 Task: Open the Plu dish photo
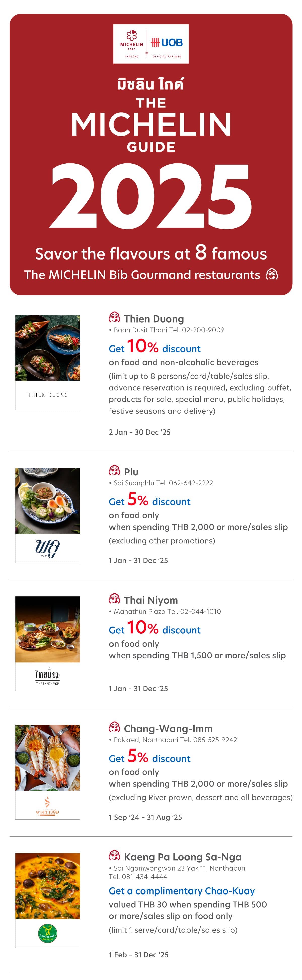48,501
